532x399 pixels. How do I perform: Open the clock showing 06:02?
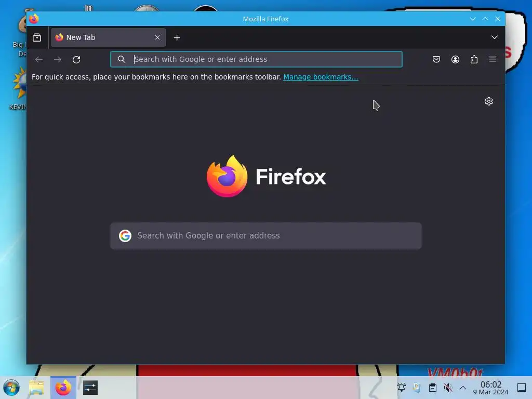point(490,388)
